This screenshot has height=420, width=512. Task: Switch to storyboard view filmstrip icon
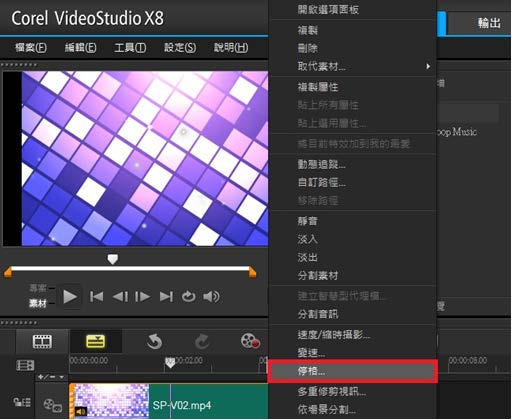click(x=42, y=341)
